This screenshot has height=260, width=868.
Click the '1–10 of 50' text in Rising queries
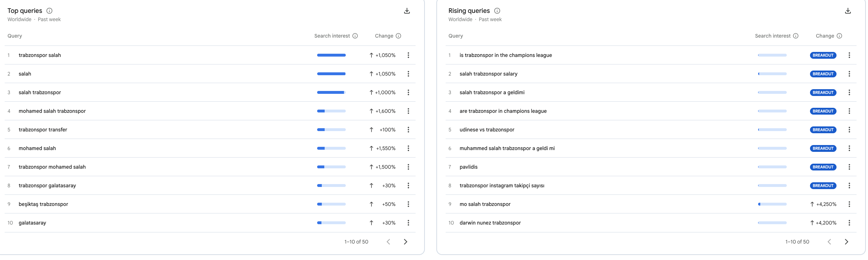(797, 242)
